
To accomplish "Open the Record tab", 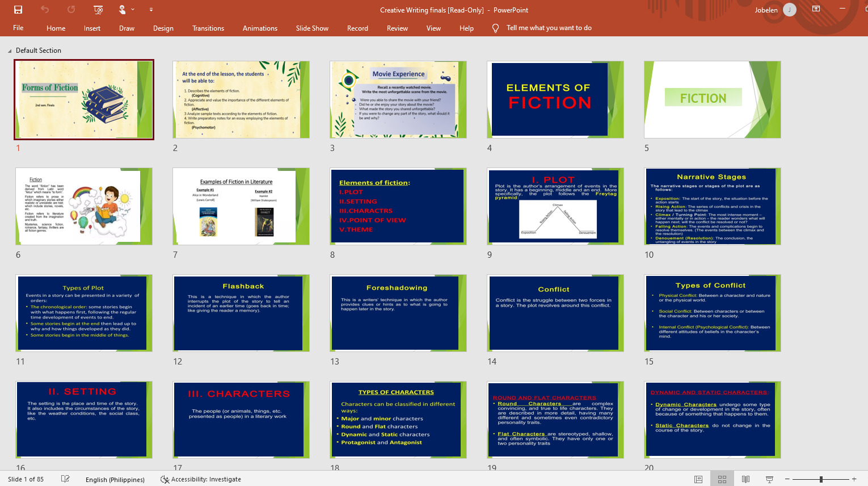I will click(x=357, y=28).
